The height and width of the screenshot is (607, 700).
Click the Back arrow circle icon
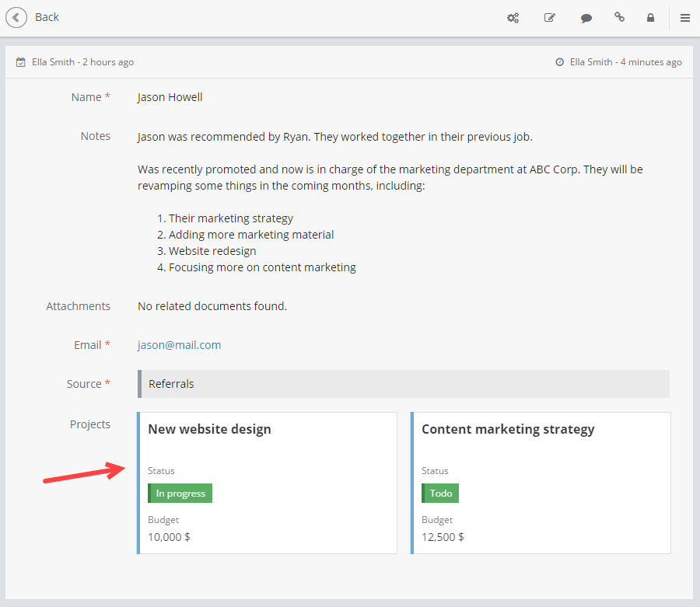[x=16, y=17]
